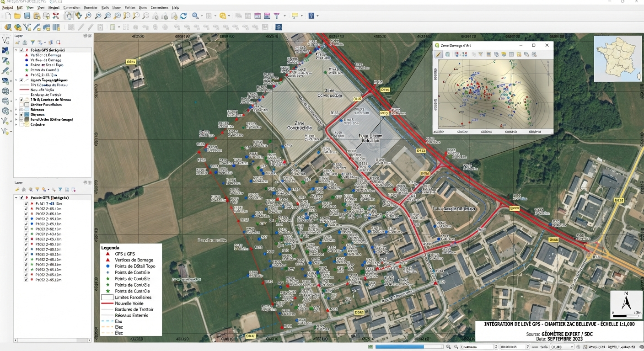The width and height of the screenshot is (644, 351).
Task: Click the first icon in second toolbar row
Action: coord(8,27)
